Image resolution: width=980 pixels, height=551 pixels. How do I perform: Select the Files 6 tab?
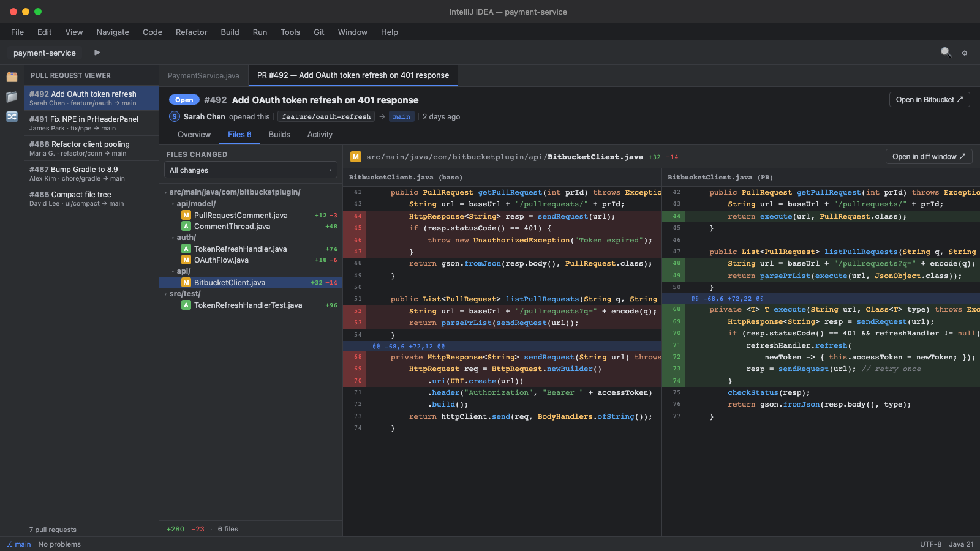[x=239, y=134]
